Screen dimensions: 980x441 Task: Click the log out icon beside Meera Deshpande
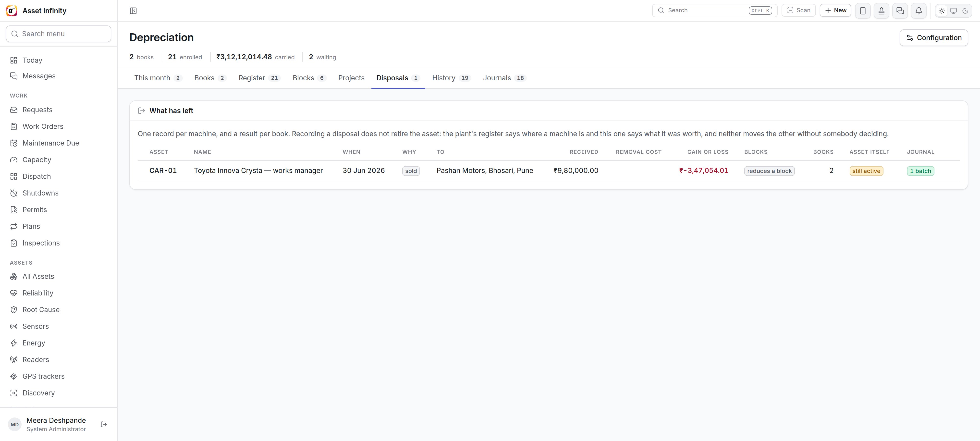coord(104,424)
